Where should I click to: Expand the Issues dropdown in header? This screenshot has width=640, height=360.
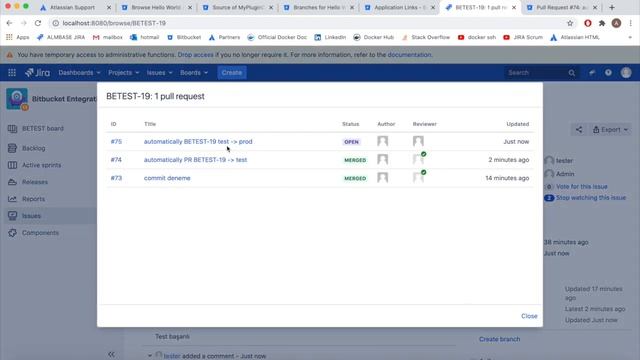[x=159, y=73]
